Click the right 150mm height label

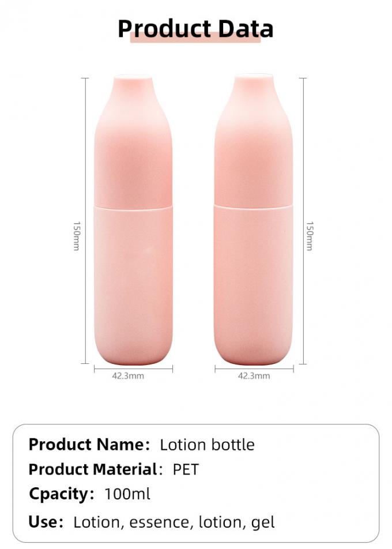tap(310, 236)
